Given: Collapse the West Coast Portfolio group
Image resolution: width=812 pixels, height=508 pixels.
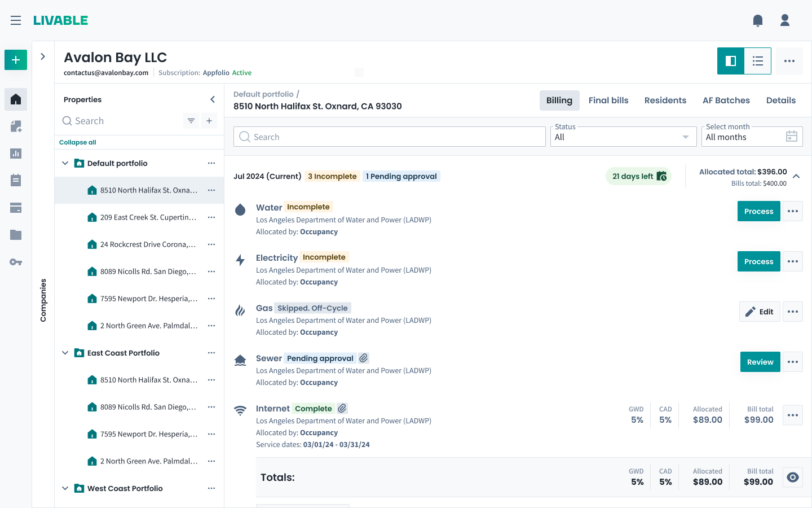Looking at the screenshot, I should coord(65,488).
